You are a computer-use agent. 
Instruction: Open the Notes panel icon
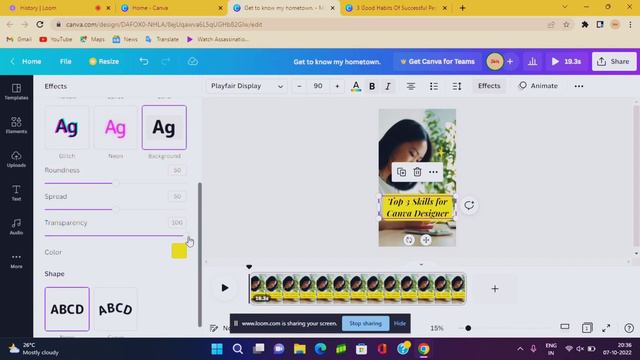[213, 328]
